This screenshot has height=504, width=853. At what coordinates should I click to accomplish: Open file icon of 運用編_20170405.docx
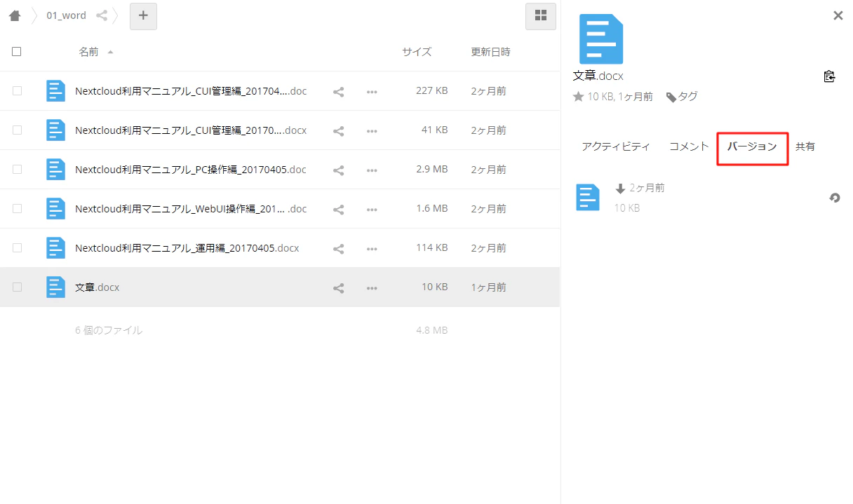(x=55, y=248)
